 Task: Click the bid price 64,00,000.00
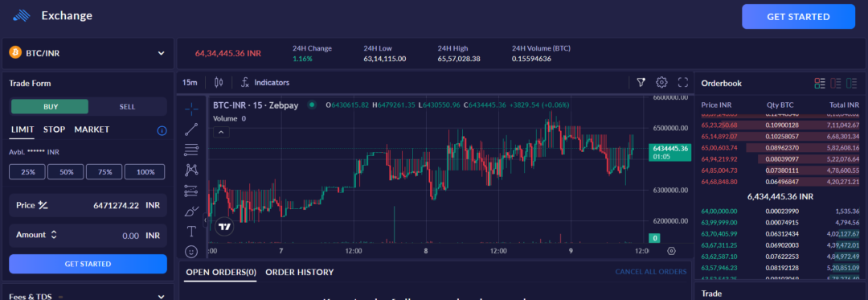click(x=719, y=212)
